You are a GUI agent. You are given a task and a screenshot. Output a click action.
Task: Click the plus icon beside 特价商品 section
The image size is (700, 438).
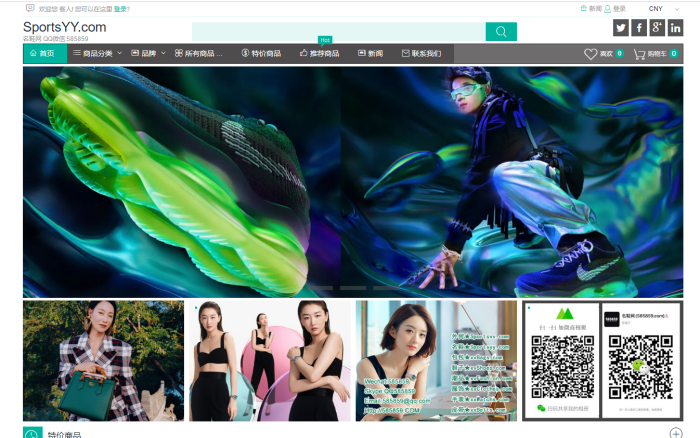point(676,433)
